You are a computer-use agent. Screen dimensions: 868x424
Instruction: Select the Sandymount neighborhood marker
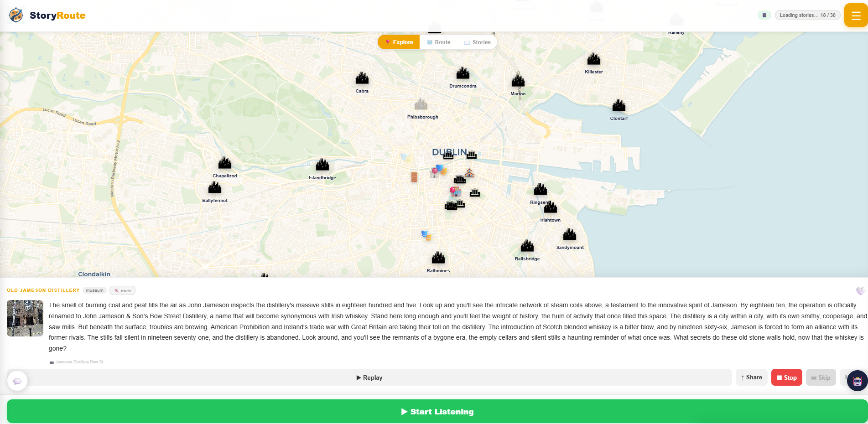[x=570, y=235]
